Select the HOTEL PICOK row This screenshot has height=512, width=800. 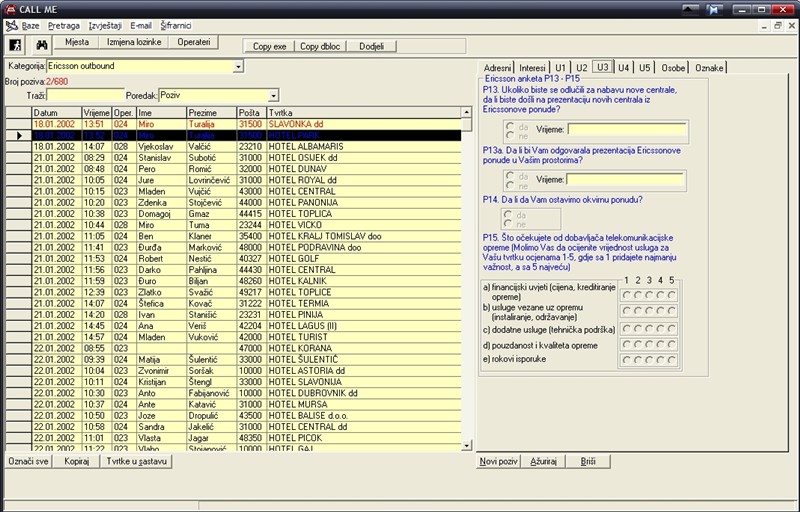point(246,438)
